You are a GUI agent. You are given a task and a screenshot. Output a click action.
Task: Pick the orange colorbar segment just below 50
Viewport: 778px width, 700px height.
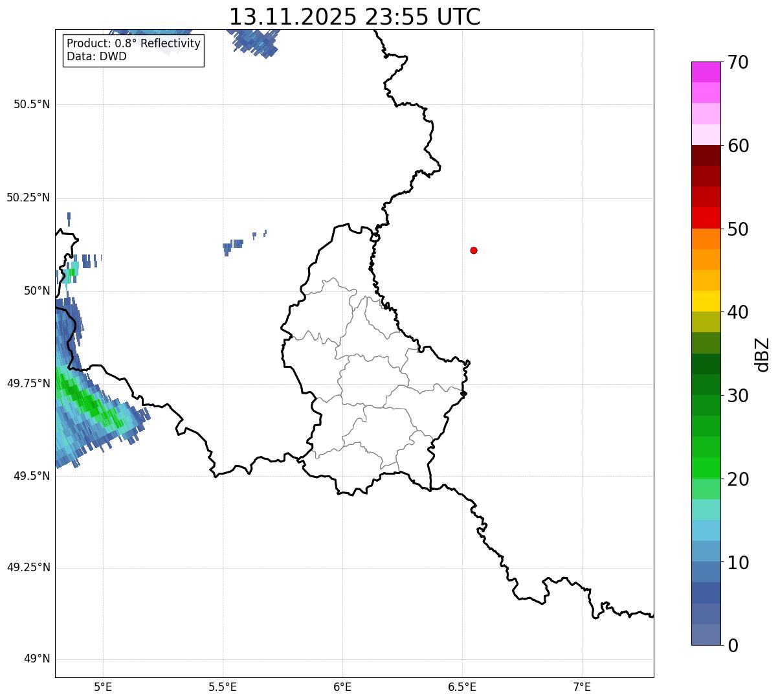coord(706,239)
